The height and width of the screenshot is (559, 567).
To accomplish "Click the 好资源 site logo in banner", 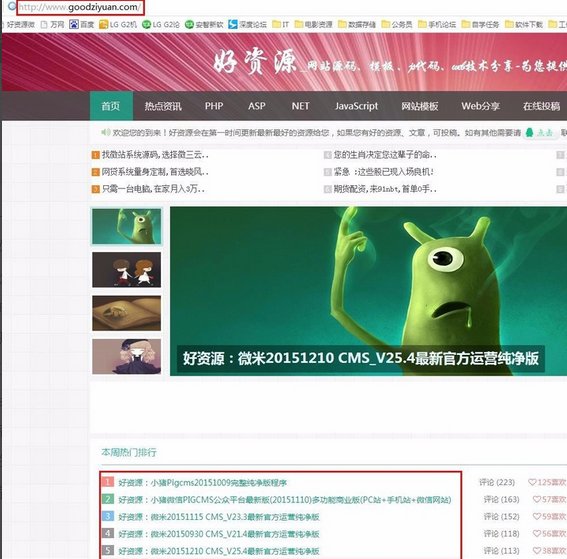I will click(255, 62).
